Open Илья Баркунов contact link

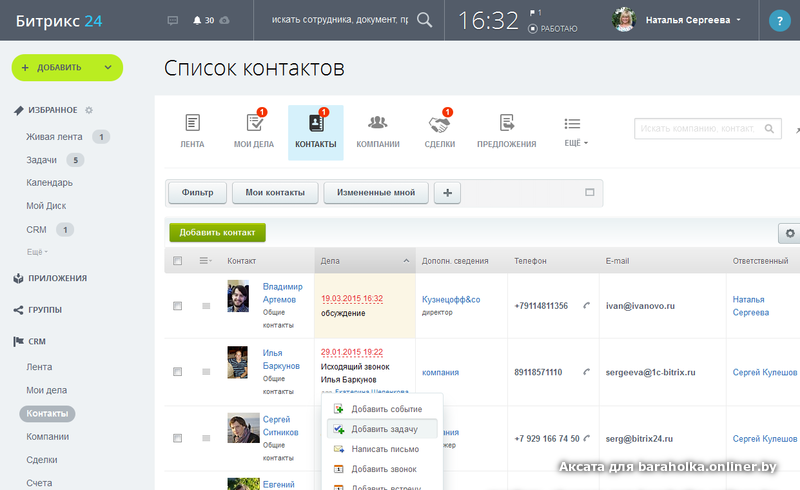click(x=281, y=359)
